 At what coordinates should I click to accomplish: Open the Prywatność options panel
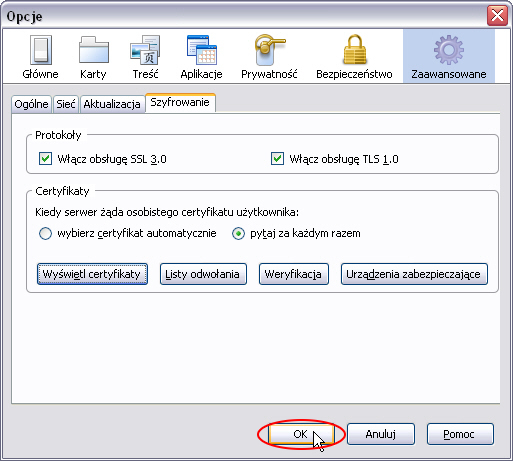(269, 57)
